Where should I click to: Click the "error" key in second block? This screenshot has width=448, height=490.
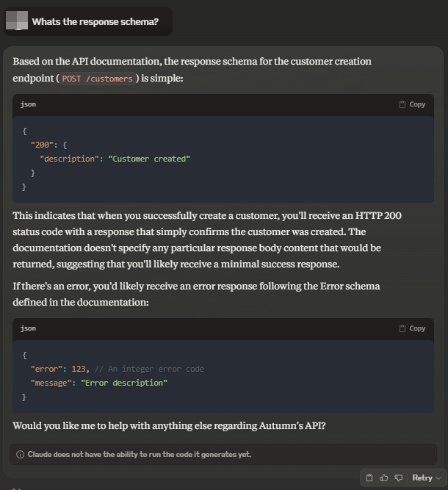click(x=45, y=369)
